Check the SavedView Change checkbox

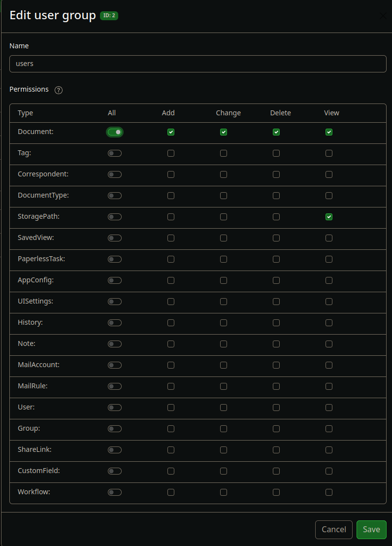(x=224, y=238)
